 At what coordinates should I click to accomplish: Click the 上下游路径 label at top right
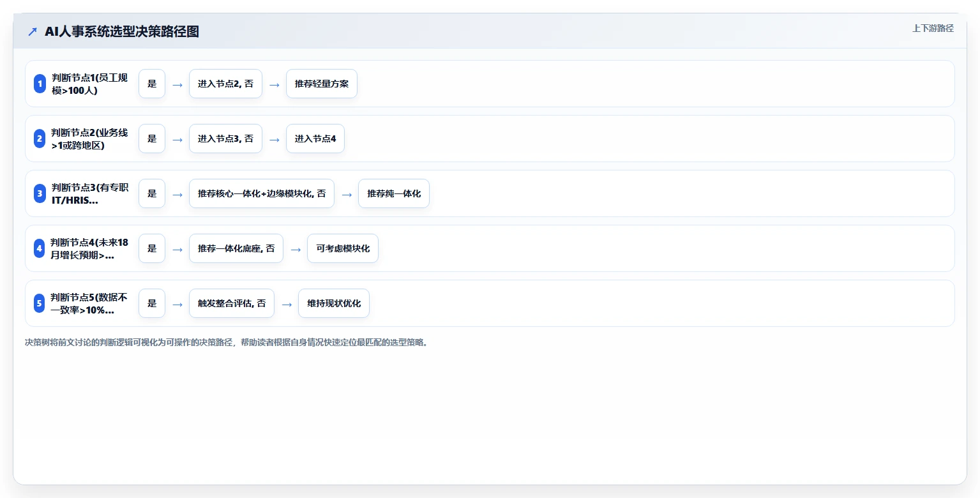tap(933, 28)
